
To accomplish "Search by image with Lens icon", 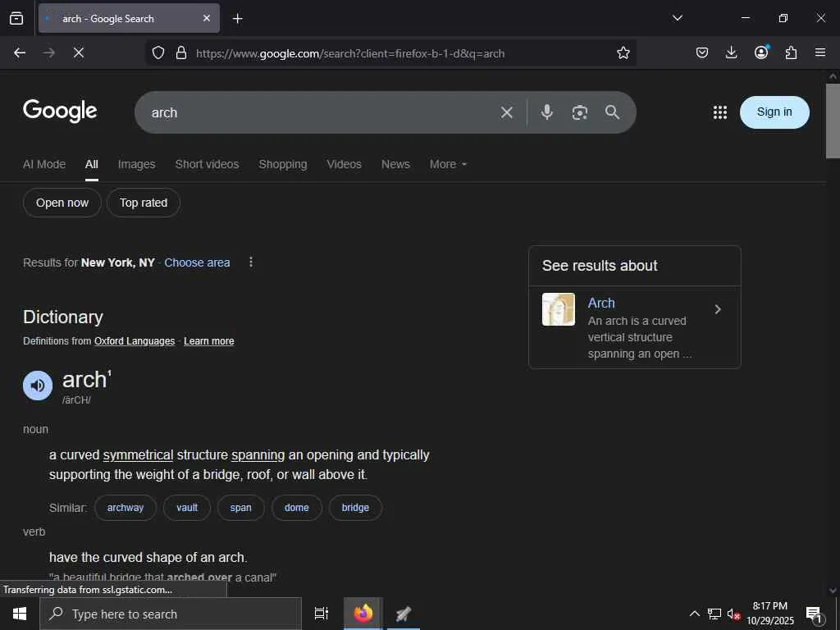I will [x=580, y=112].
